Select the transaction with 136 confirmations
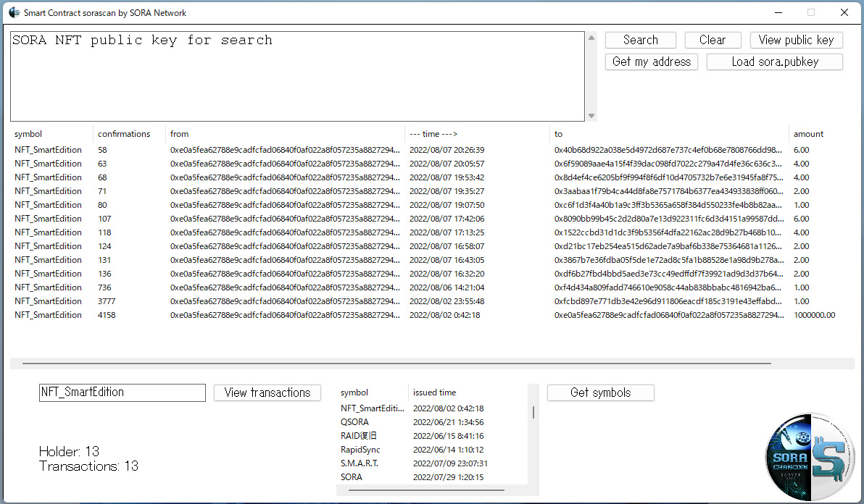Viewport: 864px width, 504px height. (x=432, y=274)
